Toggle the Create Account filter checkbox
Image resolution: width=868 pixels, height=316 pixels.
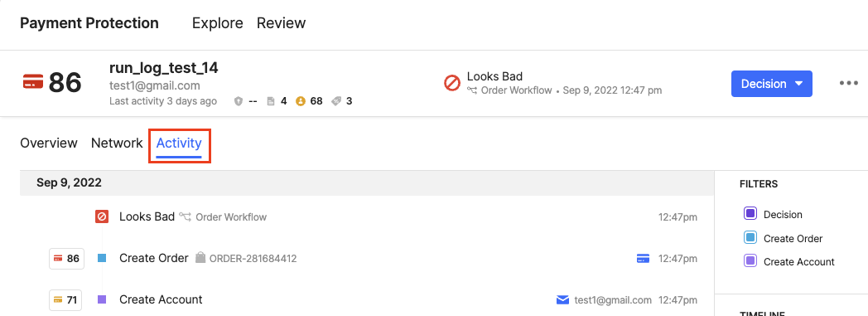(x=750, y=261)
